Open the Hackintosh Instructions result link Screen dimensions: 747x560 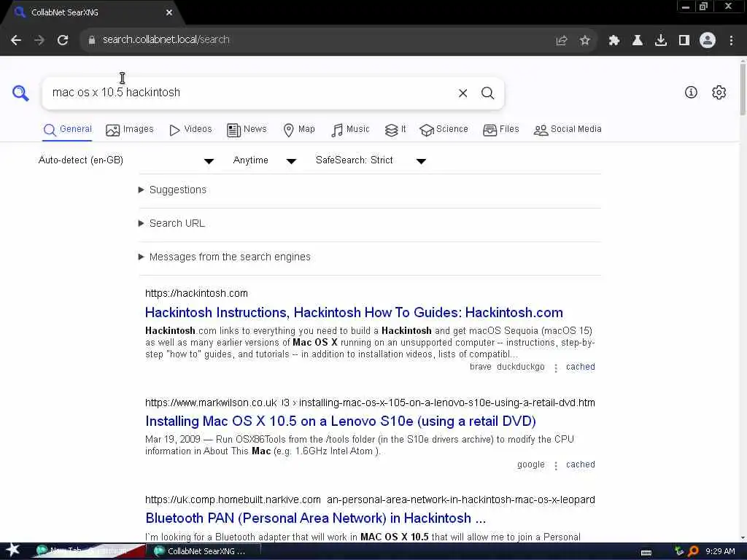pos(354,313)
